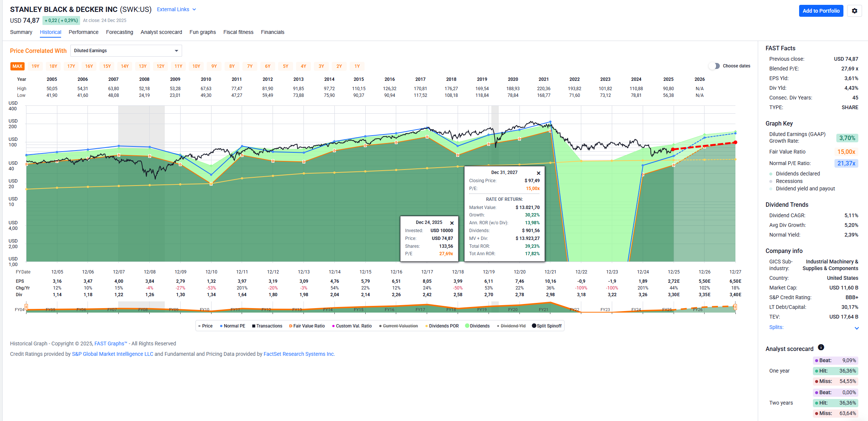868x421 pixels.
Task: Click the Analyst scorecard info icon
Action: [x=821, y=347]
